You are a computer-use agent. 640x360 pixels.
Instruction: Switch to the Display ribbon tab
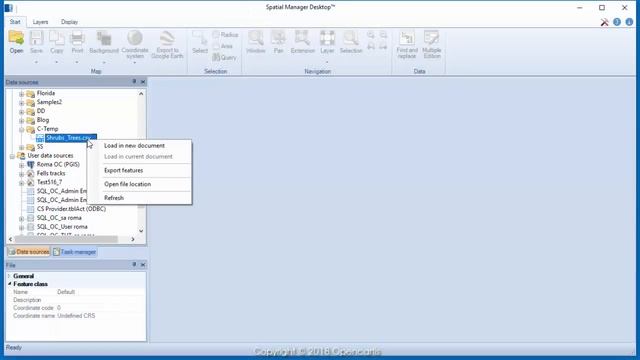[69, 22]
